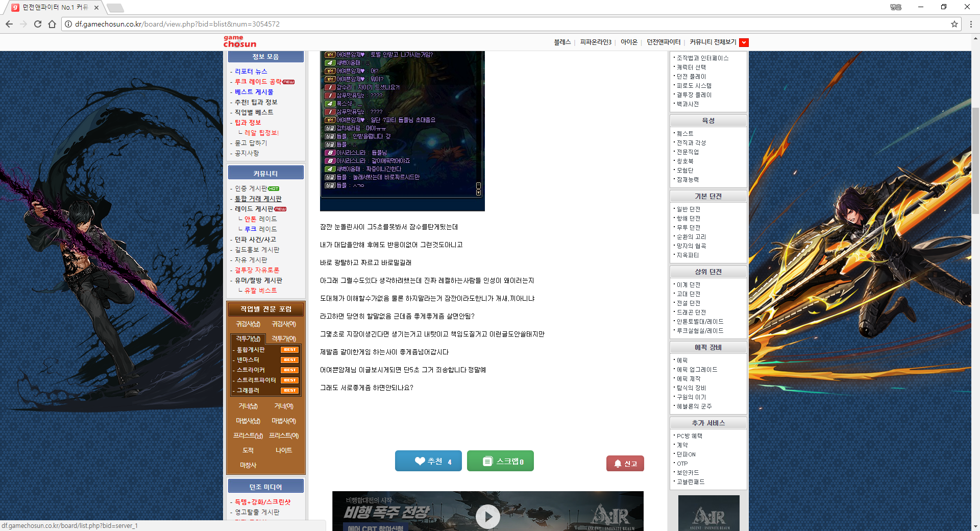The height and width of the screenshot is (531, 980).
Task: Open the 길드홍보 게시판 link
Action: pos(257,250)
